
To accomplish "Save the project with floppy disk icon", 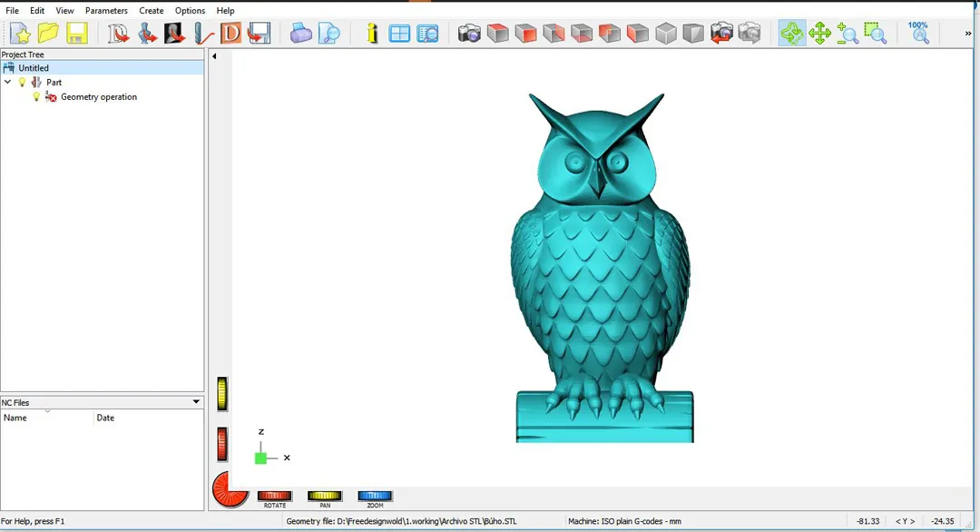I will 77,33.
